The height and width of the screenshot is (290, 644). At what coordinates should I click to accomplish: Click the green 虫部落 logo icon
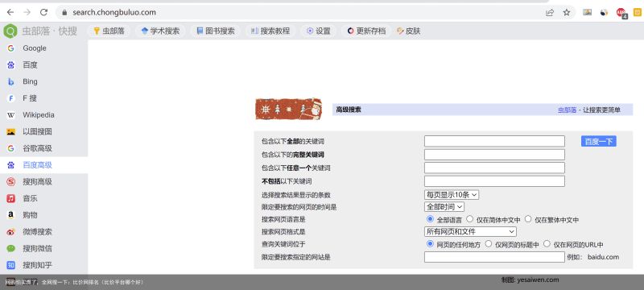pos(10,31)
